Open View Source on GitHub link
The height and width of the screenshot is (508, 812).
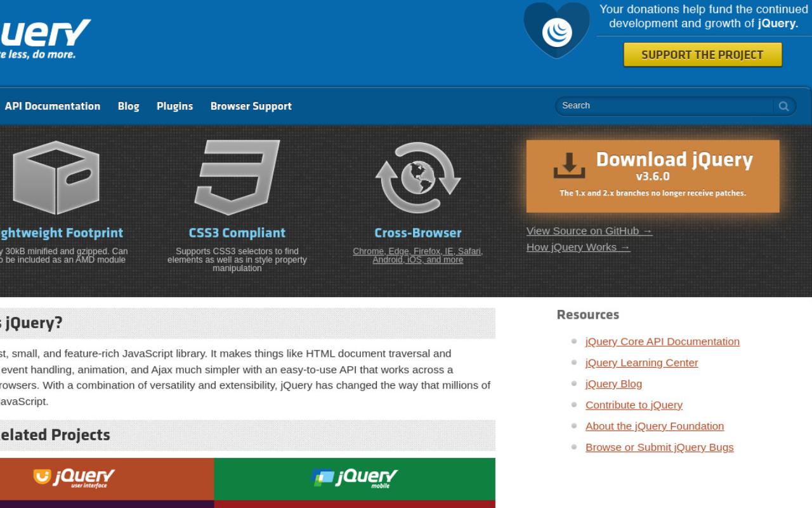pyautogui.click(x=589, y=231)
